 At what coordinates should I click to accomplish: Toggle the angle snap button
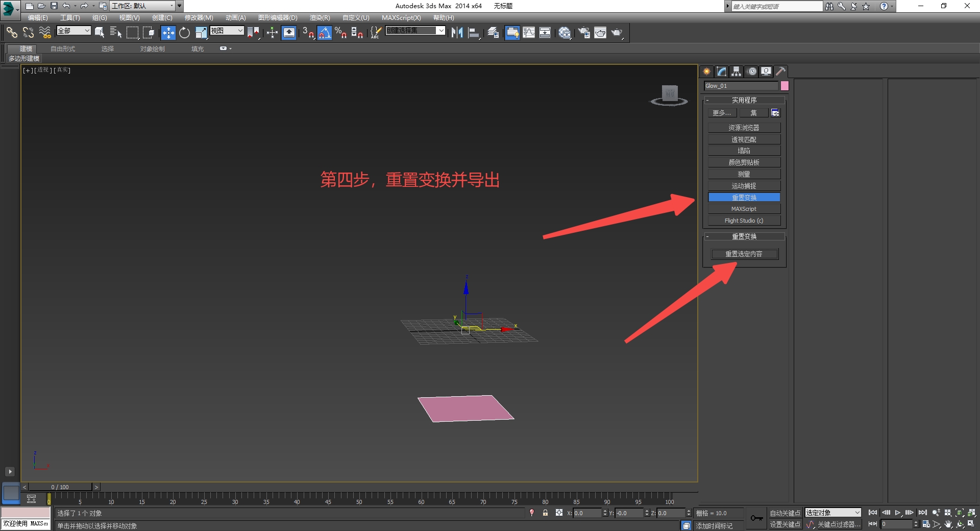pyautogui.click(x=325, y=33)
